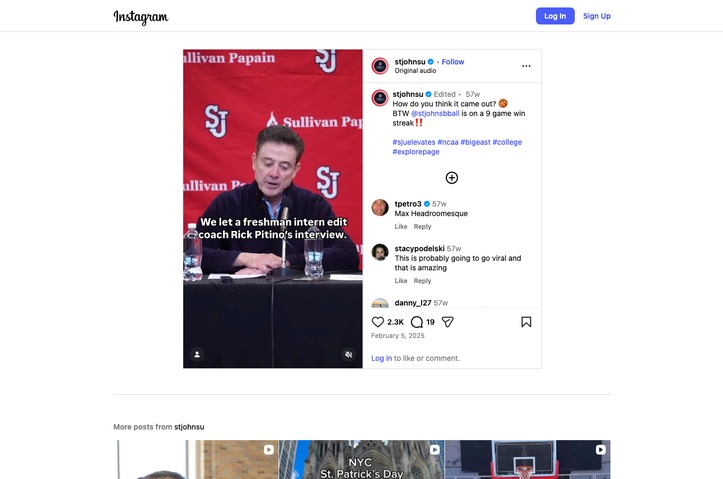Open Original audio link

415,71
